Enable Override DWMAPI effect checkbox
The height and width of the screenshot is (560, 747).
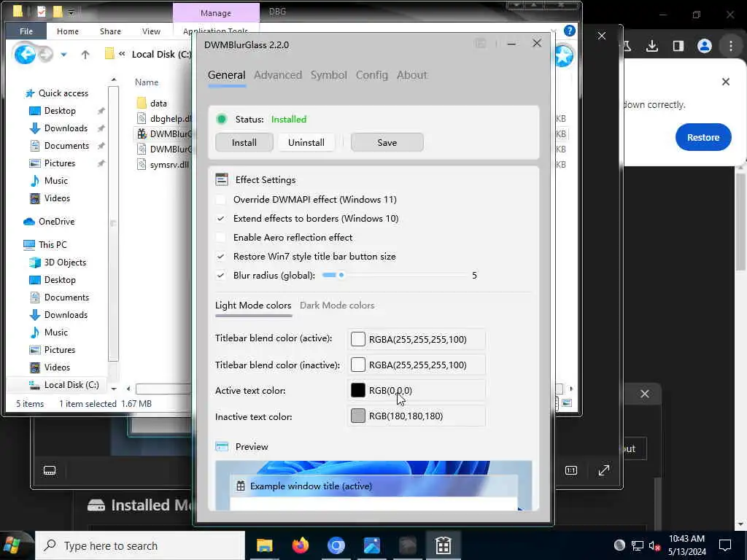(220, 200)
